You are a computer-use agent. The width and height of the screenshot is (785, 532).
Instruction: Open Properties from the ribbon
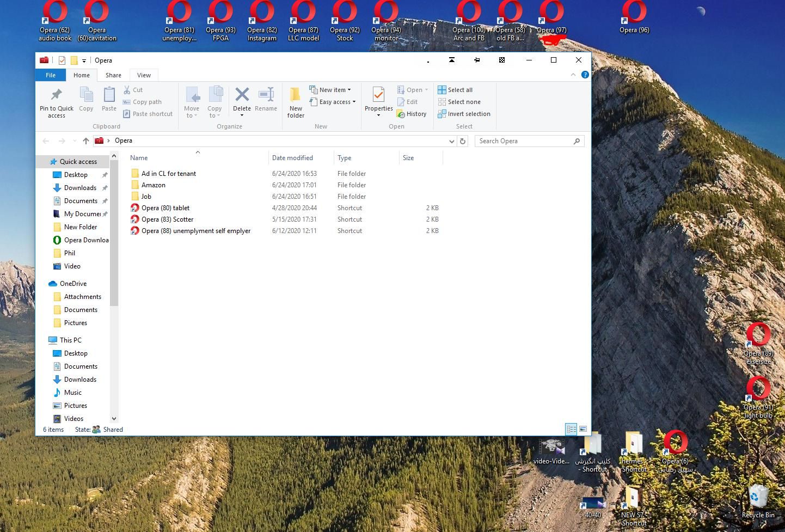(378, 97)
